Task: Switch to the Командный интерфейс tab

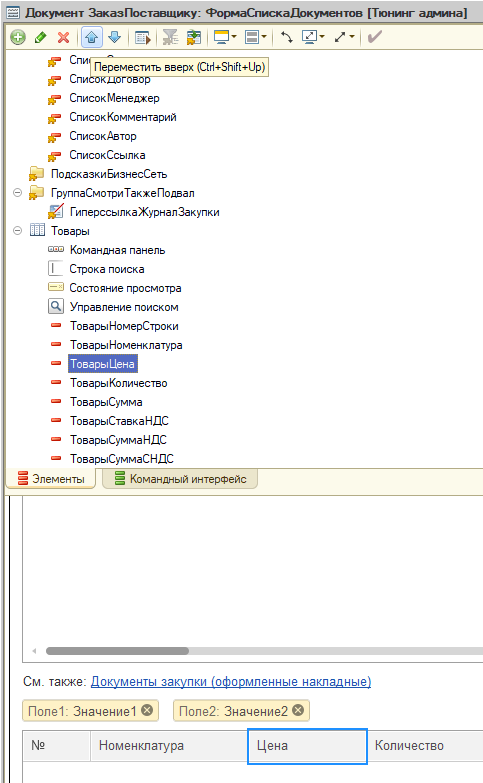Action: pyautogui.click(x=180, y=479)
